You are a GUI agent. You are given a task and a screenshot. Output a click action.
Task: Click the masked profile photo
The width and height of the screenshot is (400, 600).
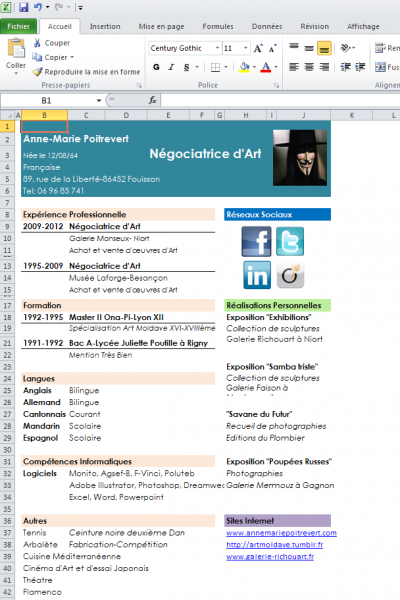[x=300, y=158]
